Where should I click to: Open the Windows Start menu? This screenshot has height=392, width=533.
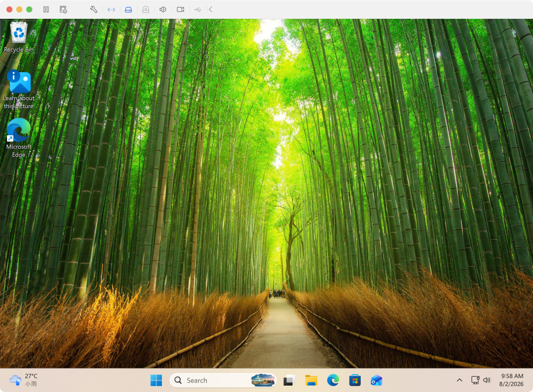click(x=156, y=380)
